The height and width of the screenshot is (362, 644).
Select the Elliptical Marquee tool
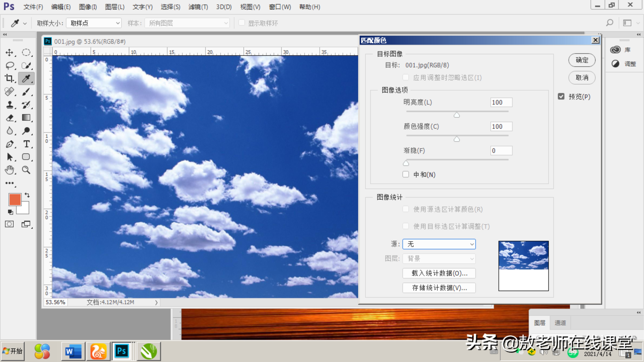26,52
